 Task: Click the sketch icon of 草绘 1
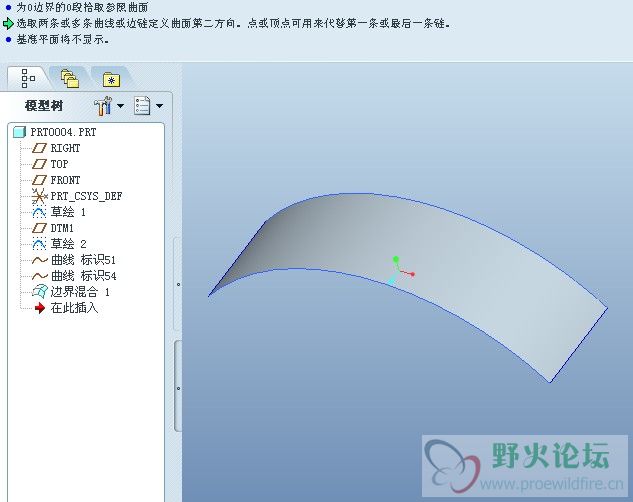(x=39, y=212)
